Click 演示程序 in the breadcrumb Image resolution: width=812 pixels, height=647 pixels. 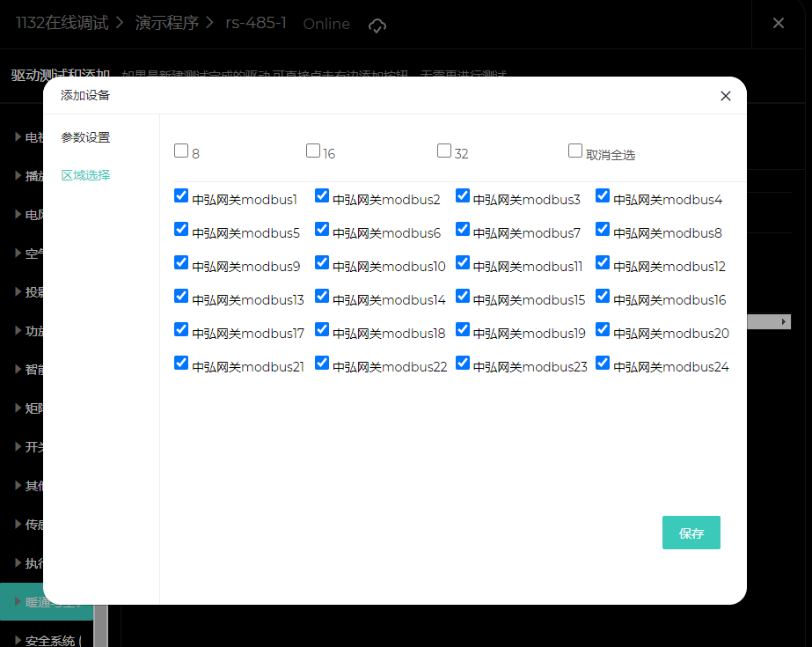tap(167, 23)
